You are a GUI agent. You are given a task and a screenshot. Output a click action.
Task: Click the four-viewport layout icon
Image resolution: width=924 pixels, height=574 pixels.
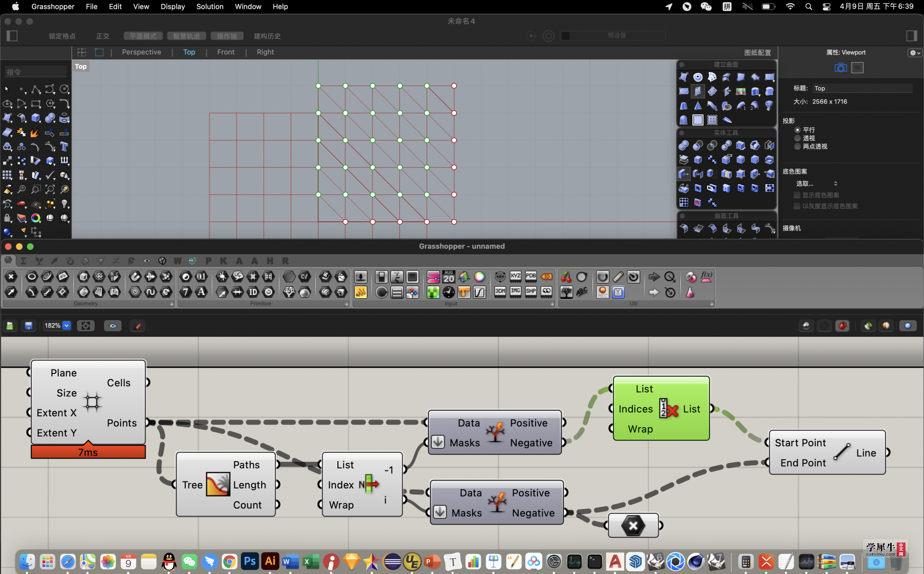click(x=82, y=52)
